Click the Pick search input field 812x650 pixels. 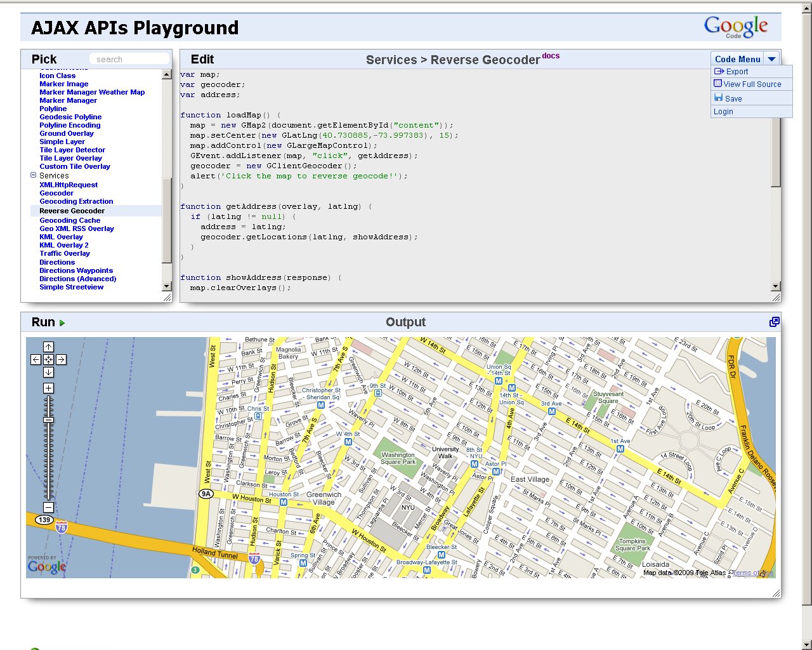(x=129, y=59)
